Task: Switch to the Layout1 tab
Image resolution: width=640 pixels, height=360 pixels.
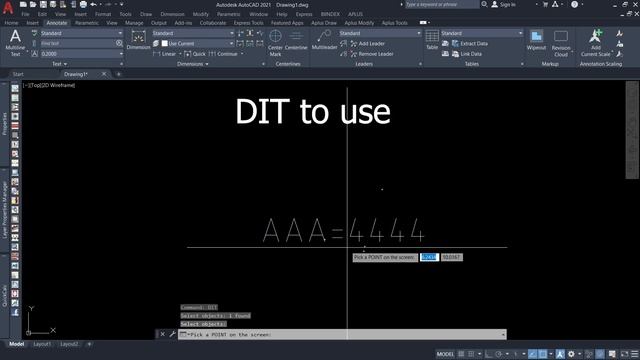Action: point(42,344)
